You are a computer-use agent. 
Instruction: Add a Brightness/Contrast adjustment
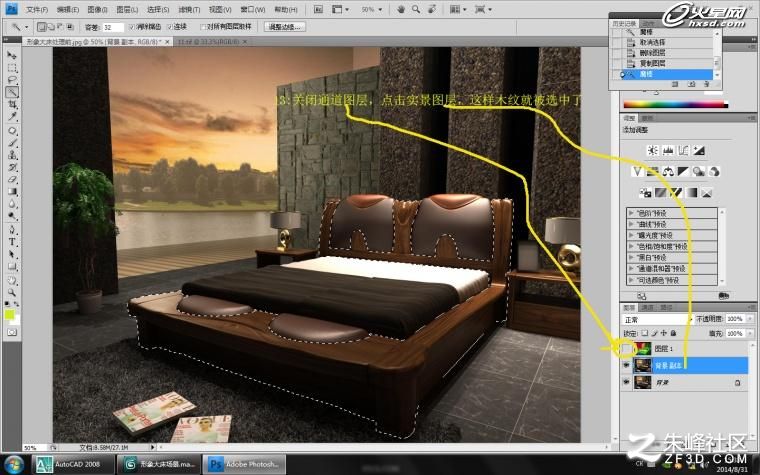click(x=653, y=151)
